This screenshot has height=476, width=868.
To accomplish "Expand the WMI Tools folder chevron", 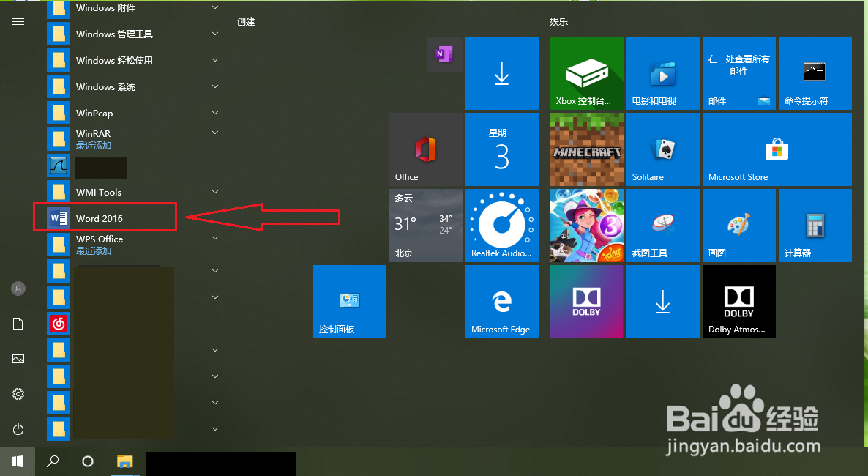I will pyautogui.click(x=215, y=192).
